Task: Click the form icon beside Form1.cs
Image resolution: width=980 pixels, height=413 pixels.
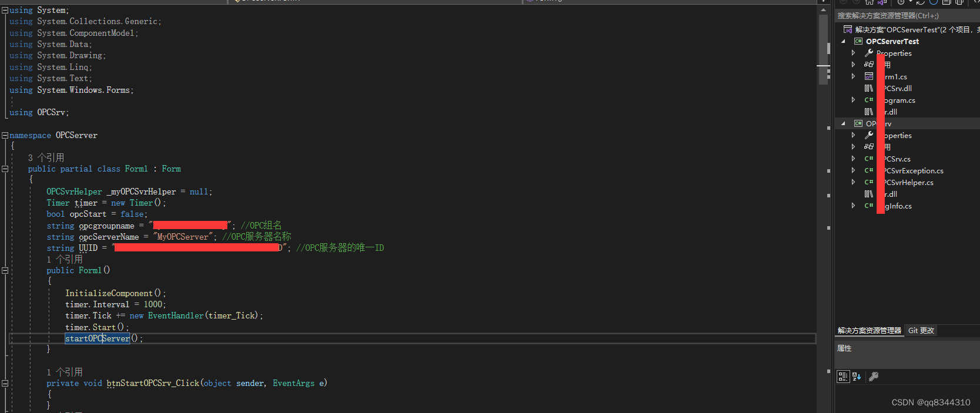Action: point(869,76)
